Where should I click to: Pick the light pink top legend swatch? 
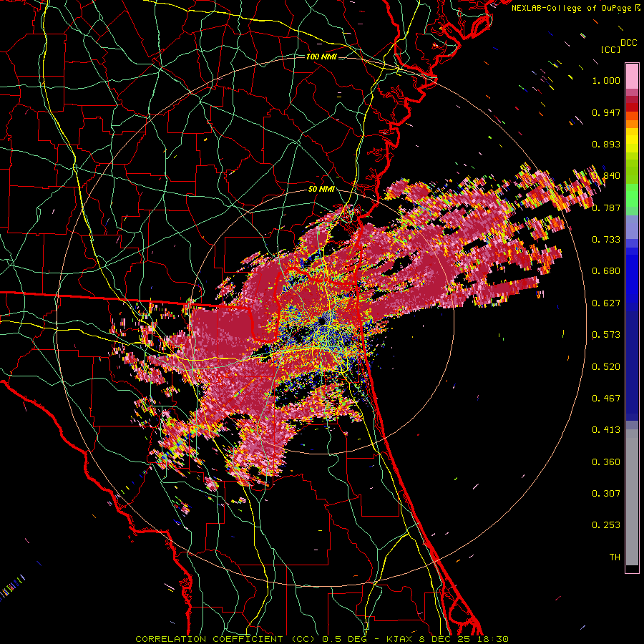tap(632, 77)
